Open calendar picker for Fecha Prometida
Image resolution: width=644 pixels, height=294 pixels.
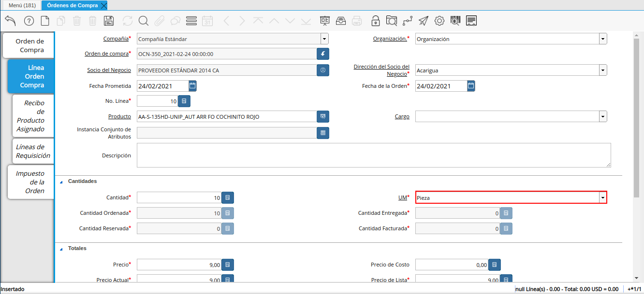click(192, 86)
